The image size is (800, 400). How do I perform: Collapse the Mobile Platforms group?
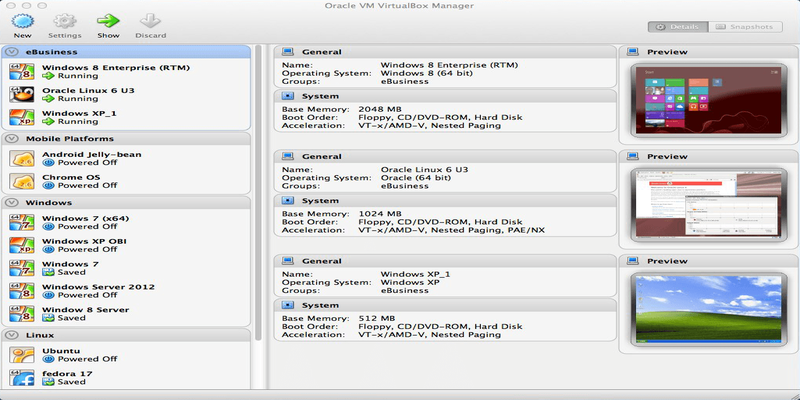(x=12, y=139)
